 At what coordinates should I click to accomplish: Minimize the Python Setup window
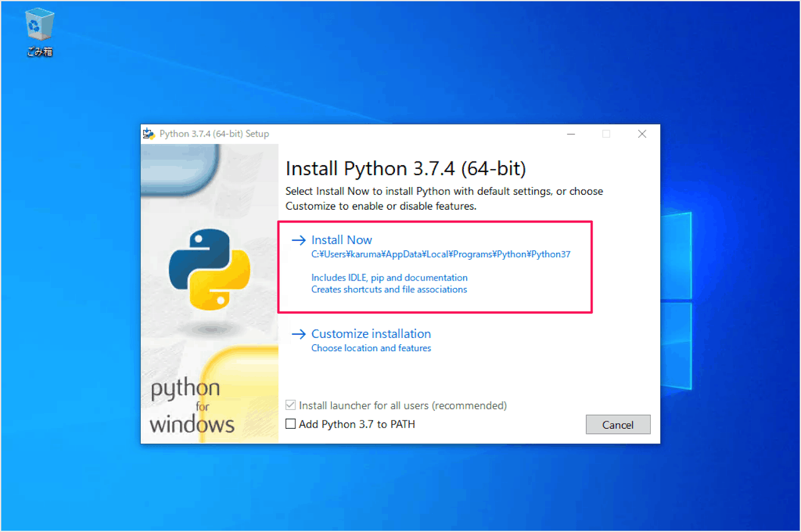click(571, 134)
